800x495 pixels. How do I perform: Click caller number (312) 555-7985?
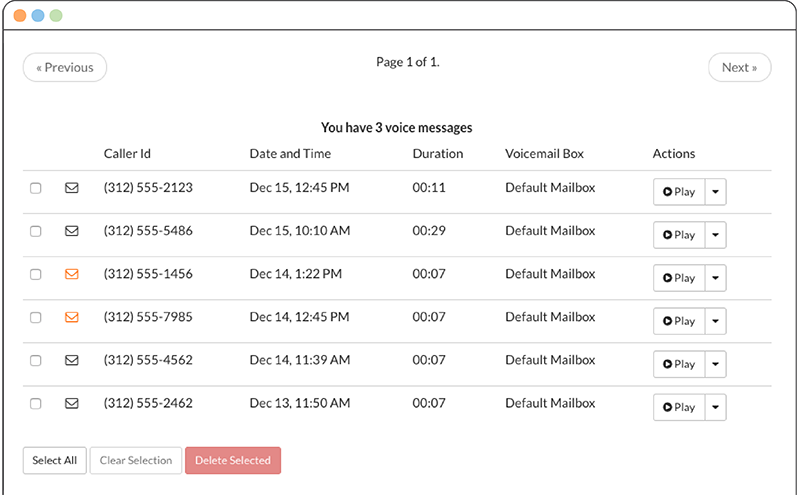(x=148, y=317)
